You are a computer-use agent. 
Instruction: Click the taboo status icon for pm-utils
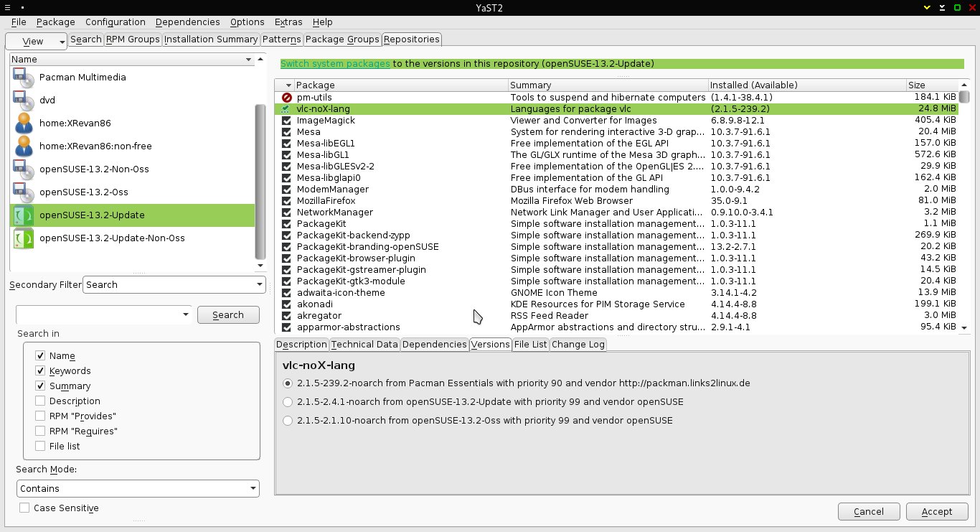[x=287, y=98]
